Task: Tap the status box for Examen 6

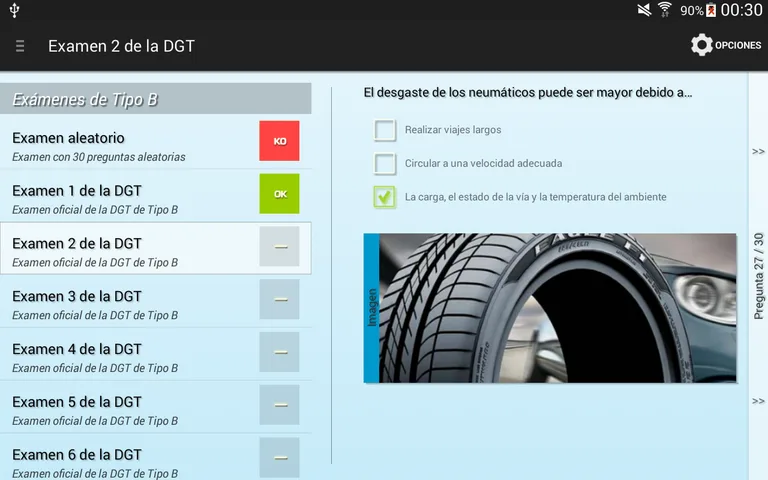Action: [x=279, y=457]
